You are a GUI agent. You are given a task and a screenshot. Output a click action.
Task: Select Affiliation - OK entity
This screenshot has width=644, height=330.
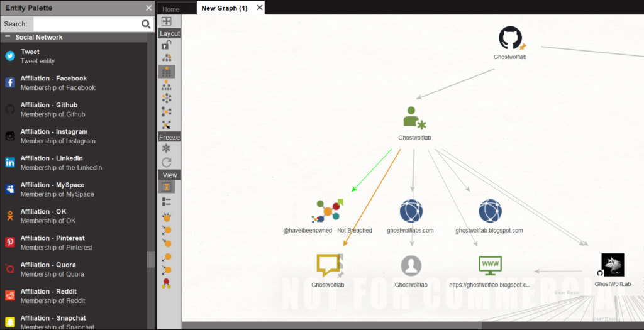(74, 216)
